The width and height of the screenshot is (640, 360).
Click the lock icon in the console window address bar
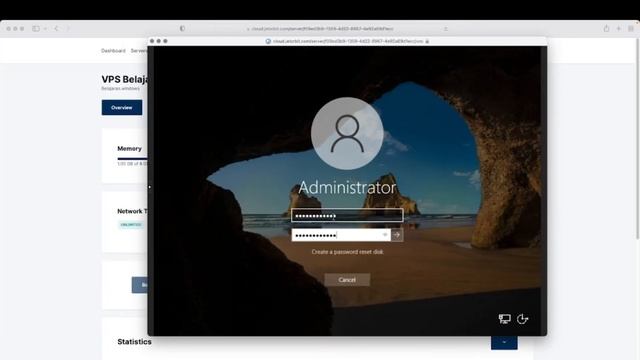[427, 41]
